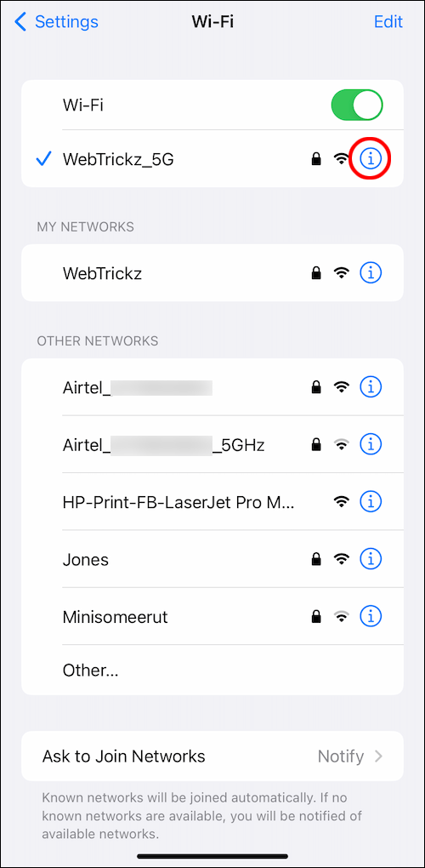This screenshot has height=868, width=425.
Task: Tap the back chevron icon at top
Action: tap(20, 21)
